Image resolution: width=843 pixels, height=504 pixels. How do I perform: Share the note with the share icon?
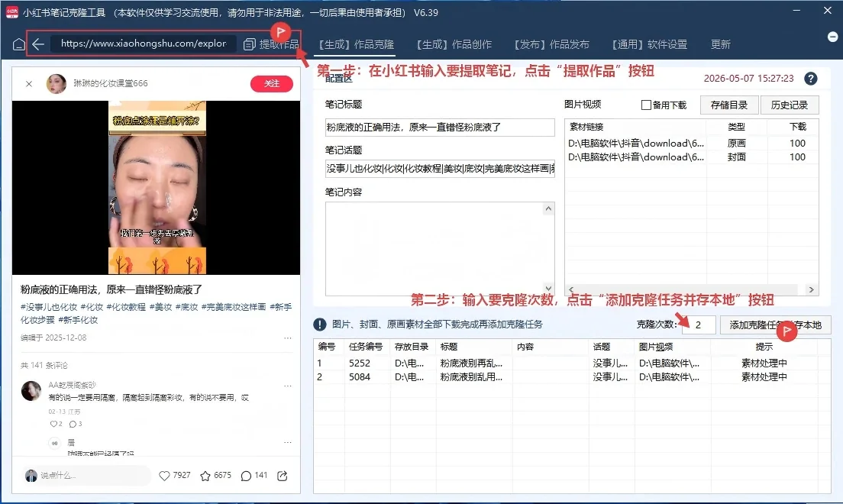[x=283, y=476]
